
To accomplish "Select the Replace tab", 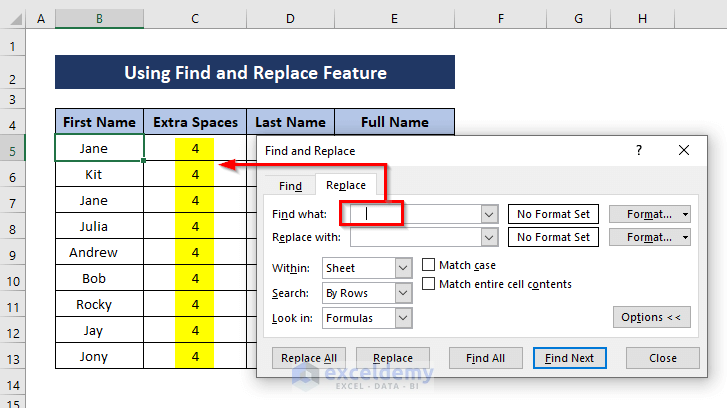I will coord(346,185).
